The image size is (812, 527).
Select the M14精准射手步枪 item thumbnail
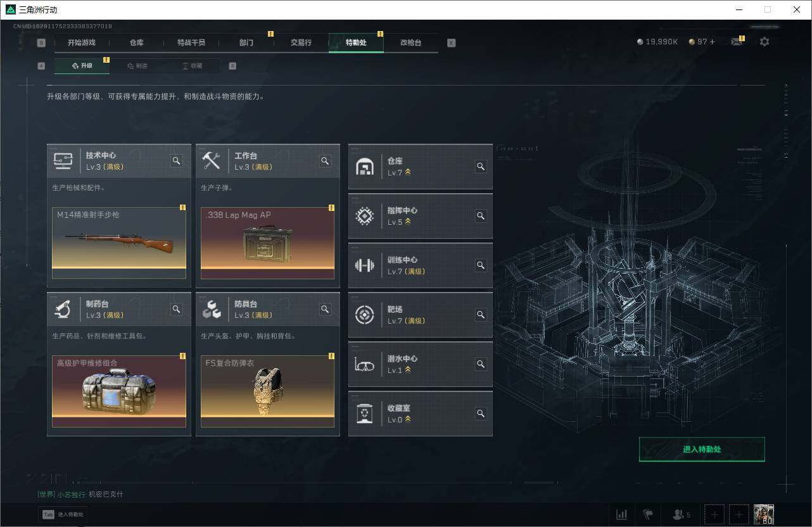[x=118, y=242]
